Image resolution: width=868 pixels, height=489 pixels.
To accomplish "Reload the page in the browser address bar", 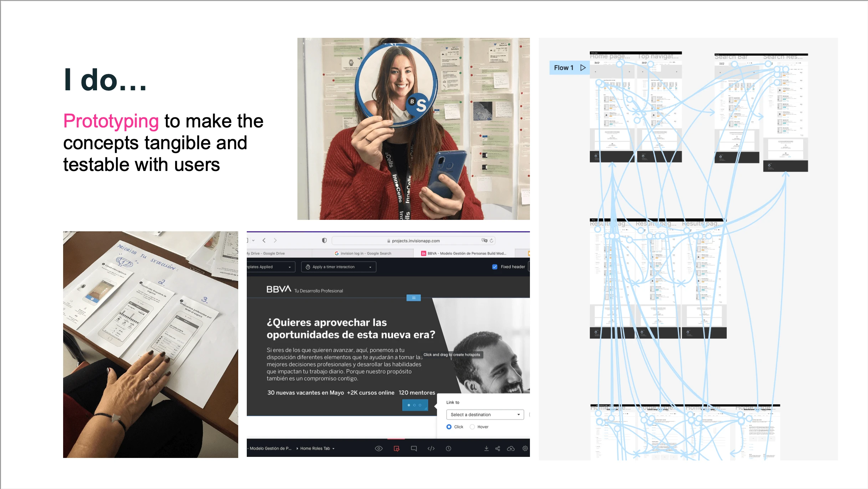I will tap(491, 241).
